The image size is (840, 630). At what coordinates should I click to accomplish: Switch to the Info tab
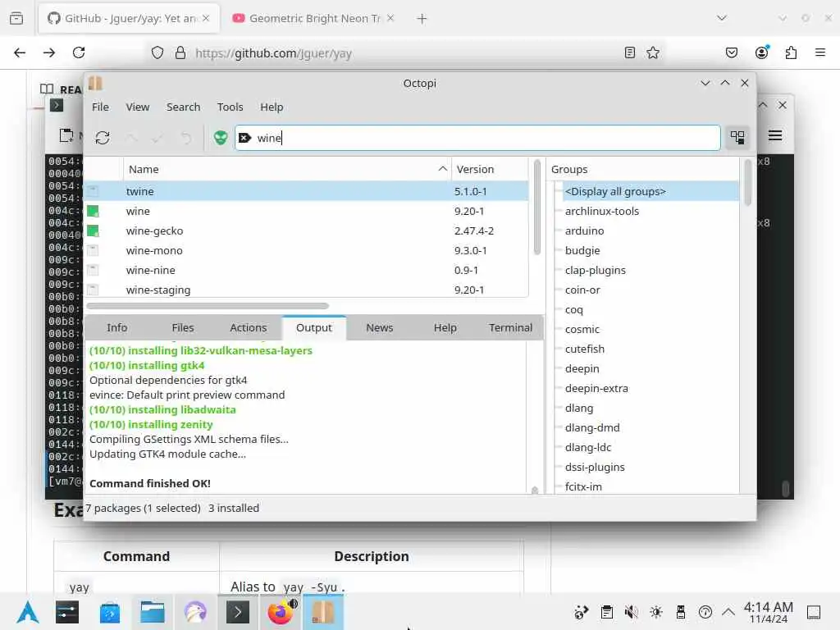(116, 328)
